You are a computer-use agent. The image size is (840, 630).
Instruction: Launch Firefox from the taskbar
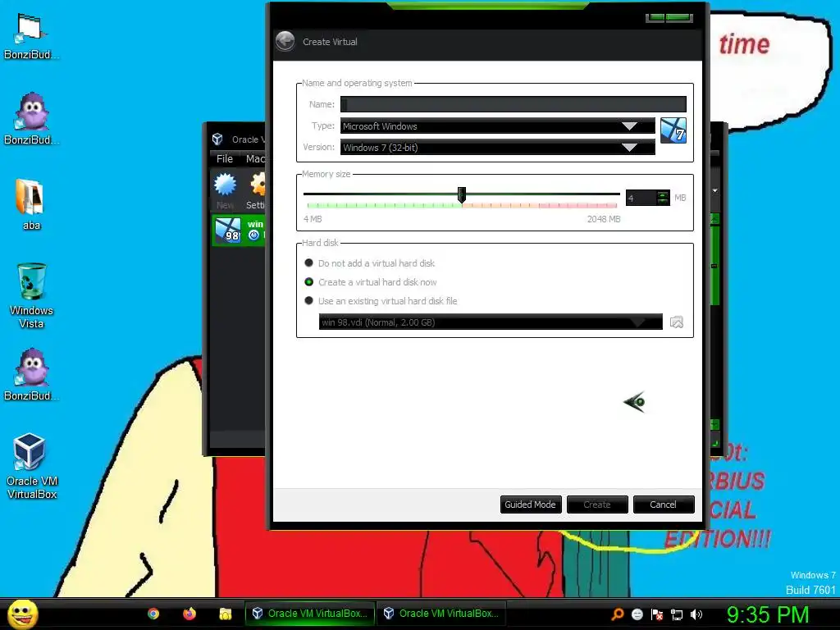click(x=189, y=614)
